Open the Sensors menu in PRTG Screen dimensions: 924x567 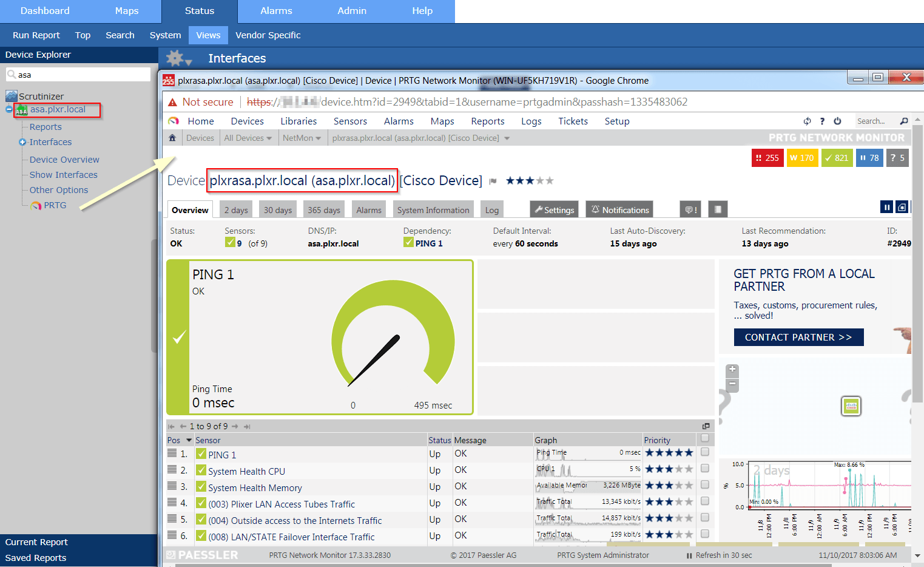click(x=350, y=121)
